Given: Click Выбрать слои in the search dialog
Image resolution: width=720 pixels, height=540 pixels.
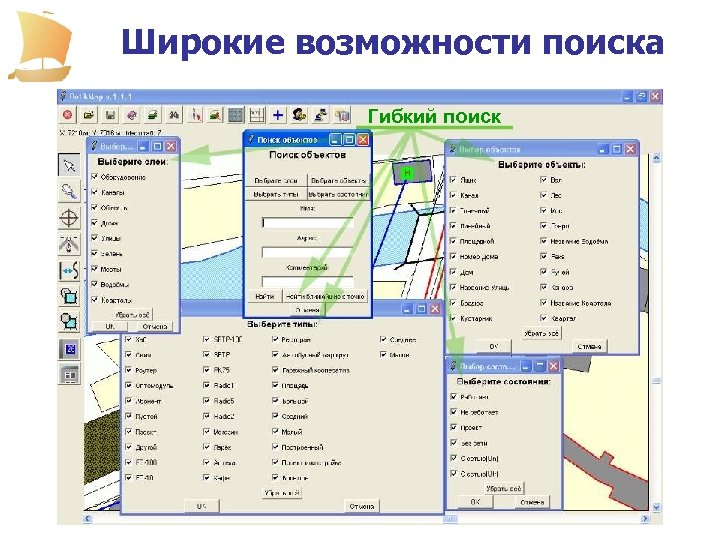Looking at the screenshot, I should (276, 180).
